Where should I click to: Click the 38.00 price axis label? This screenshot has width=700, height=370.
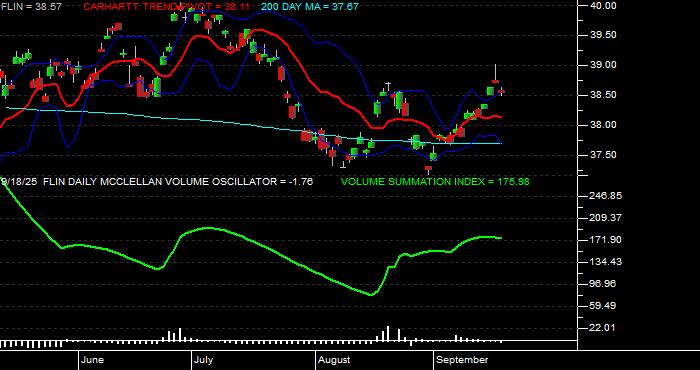tap(603, 125)
